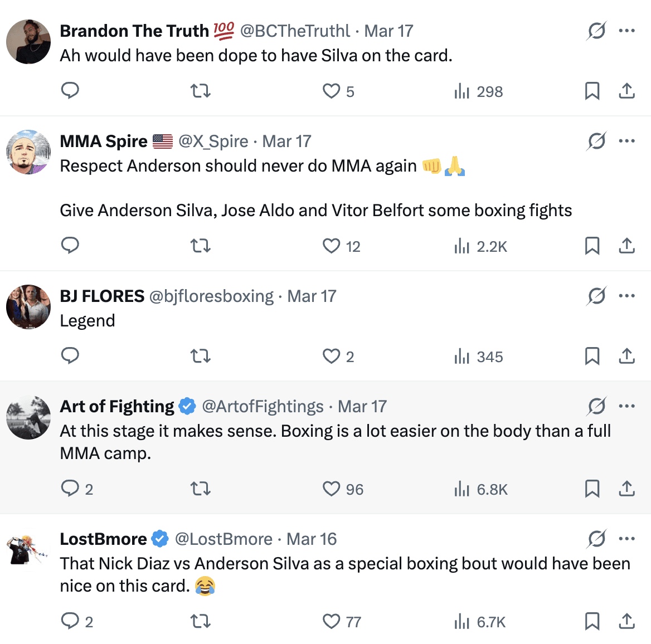Like BJ FLORES's Legend tweet

pos(332,356)
